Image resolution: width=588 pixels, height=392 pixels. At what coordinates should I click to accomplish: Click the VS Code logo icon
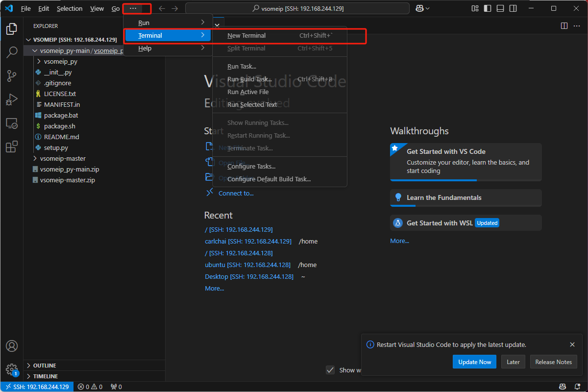(x=8, y=8)
